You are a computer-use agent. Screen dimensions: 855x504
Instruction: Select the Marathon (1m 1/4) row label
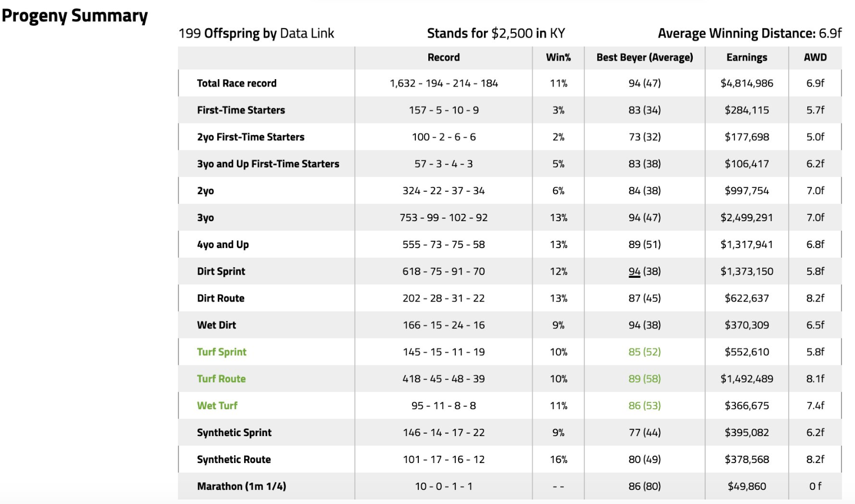241,486
